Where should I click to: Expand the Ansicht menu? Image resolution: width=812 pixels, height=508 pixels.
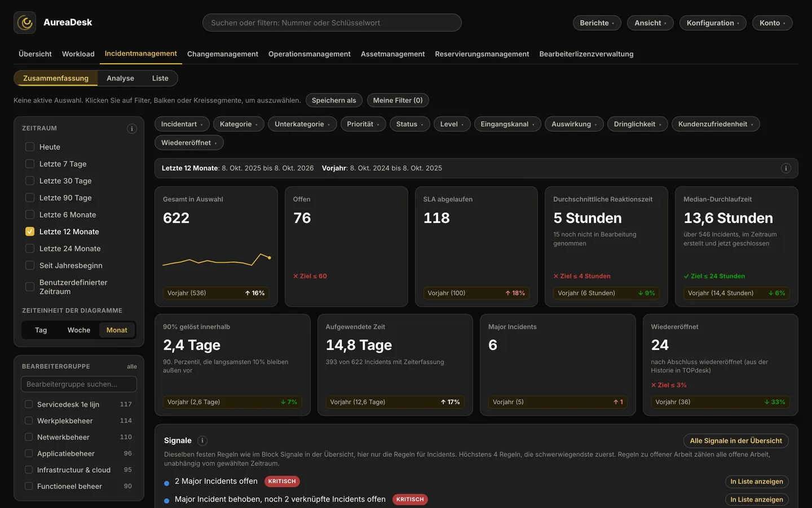pos(650,23)
